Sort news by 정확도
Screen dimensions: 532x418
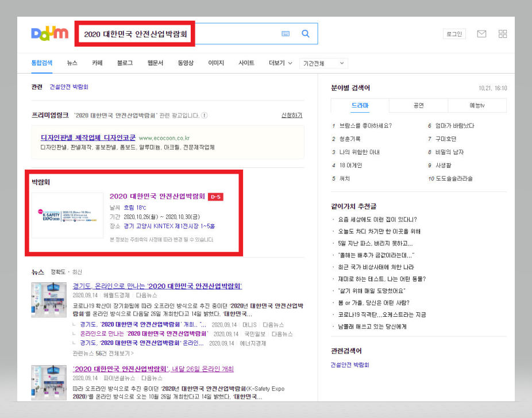coord(57,272)
